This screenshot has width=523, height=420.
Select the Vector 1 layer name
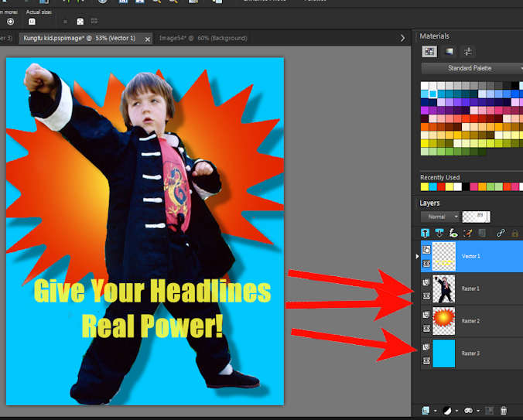471,256
